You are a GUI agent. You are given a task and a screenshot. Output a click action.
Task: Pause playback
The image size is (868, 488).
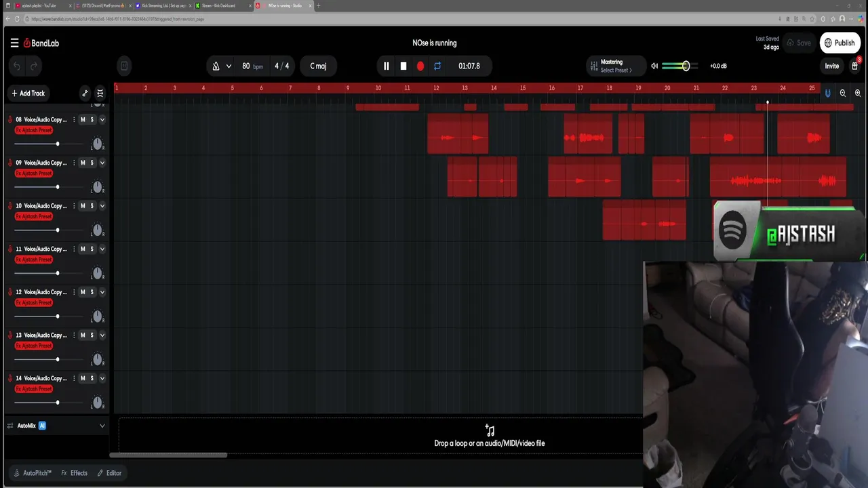tap(387, 66)
